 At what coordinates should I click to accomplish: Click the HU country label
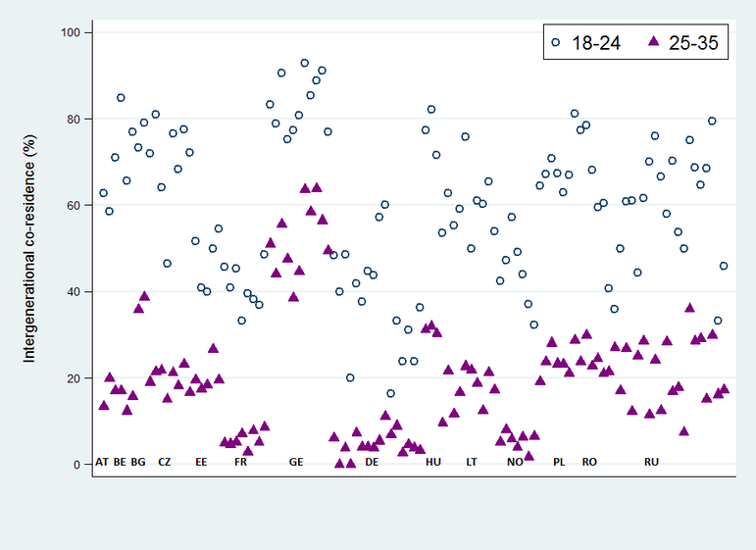pyautogui.click(x=433, y=462)
